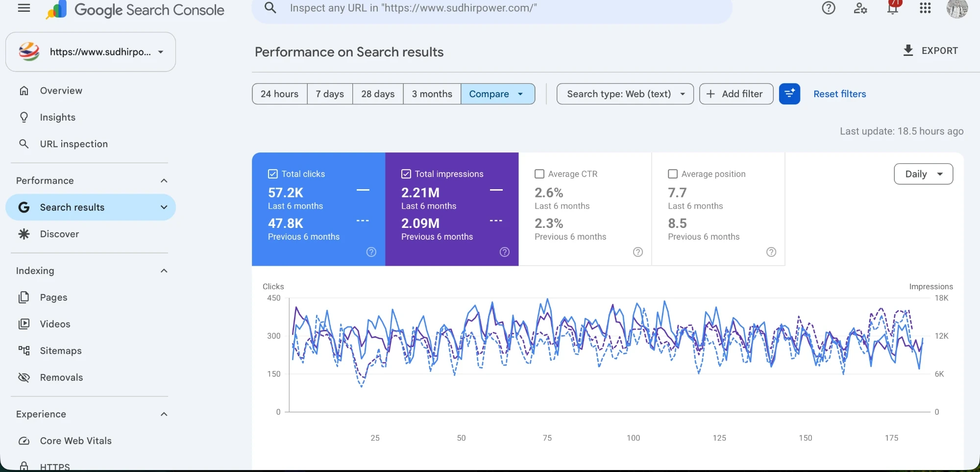The image size is (980, 472).
Task: Click the Insights lightbulb icon
Action: [x=24, y=117]
